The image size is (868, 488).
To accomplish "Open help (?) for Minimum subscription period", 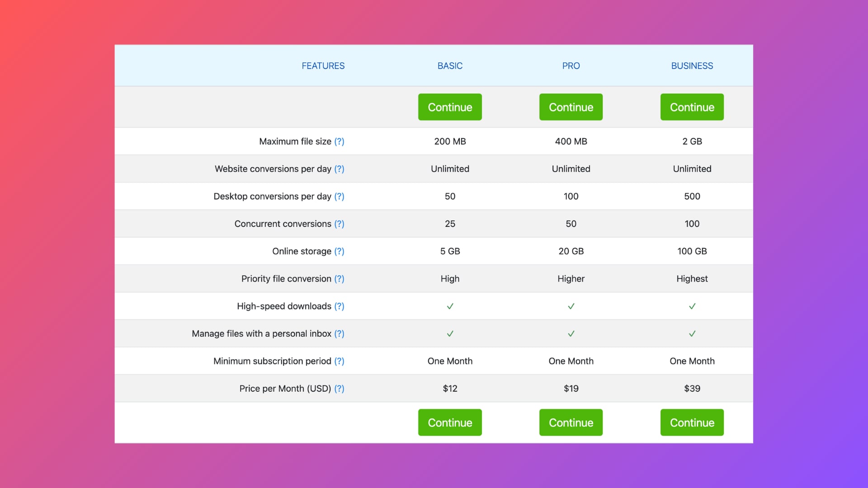I will pyautogui.click(x=339, y=361).
